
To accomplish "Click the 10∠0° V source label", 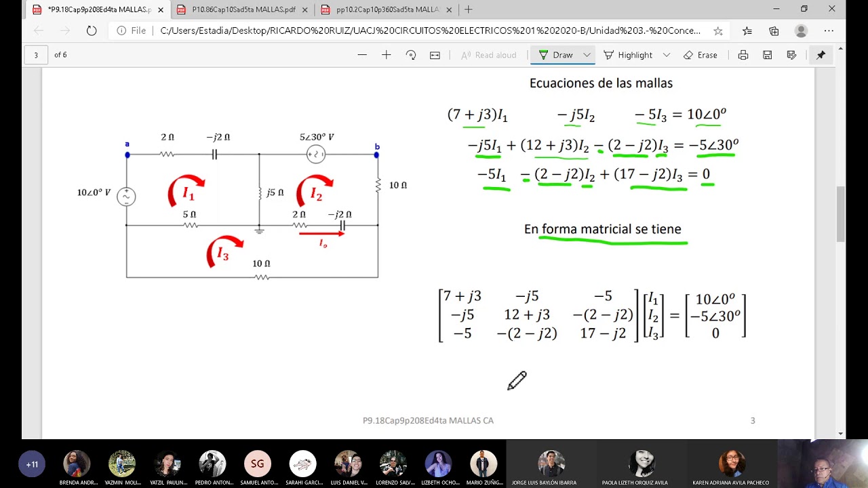I will 94,192.
